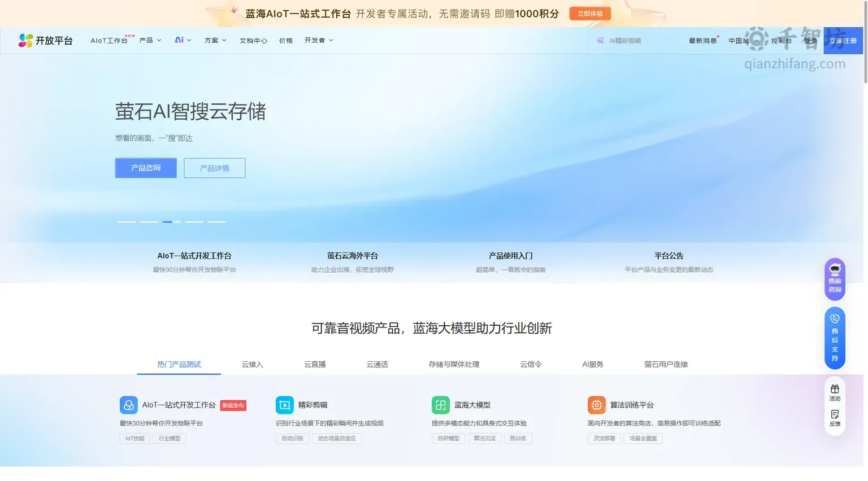Select the 热门产品测试 tab
The width and height of the screenshot is (868, 481).
[179, 364]
